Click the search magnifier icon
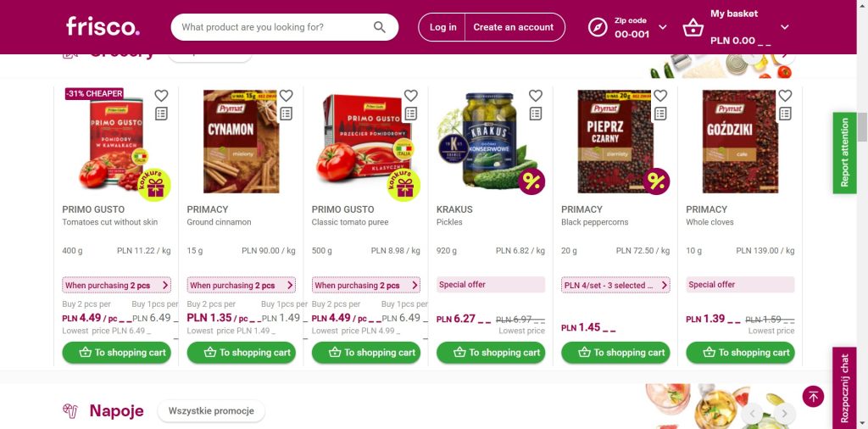Viewport: 868px width, 429px height. [x=380, y=27]
